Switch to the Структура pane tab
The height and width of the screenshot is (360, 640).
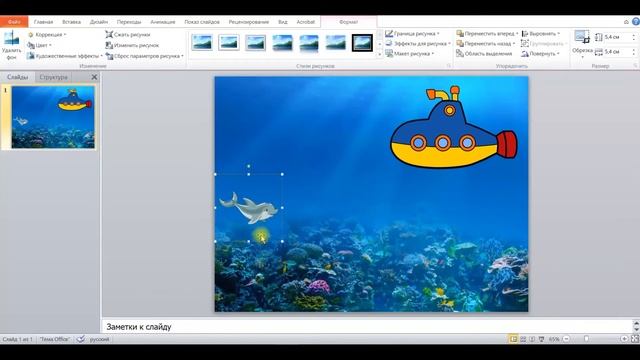point(53,77)
